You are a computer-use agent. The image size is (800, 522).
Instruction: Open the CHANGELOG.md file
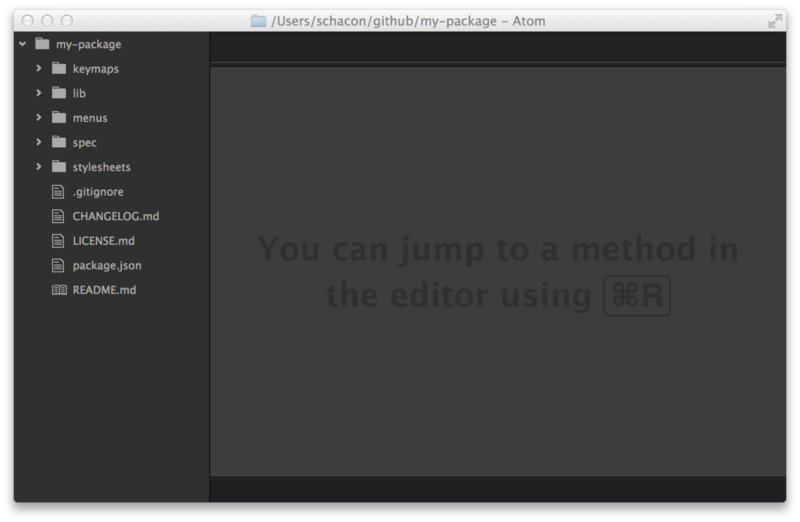pyautogui.click(x=115, y=216)
